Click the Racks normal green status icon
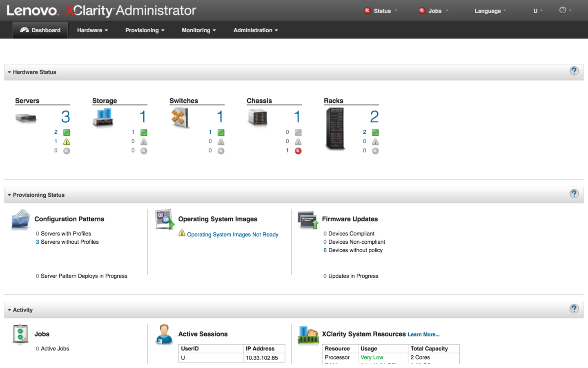 tap(375, 132)
